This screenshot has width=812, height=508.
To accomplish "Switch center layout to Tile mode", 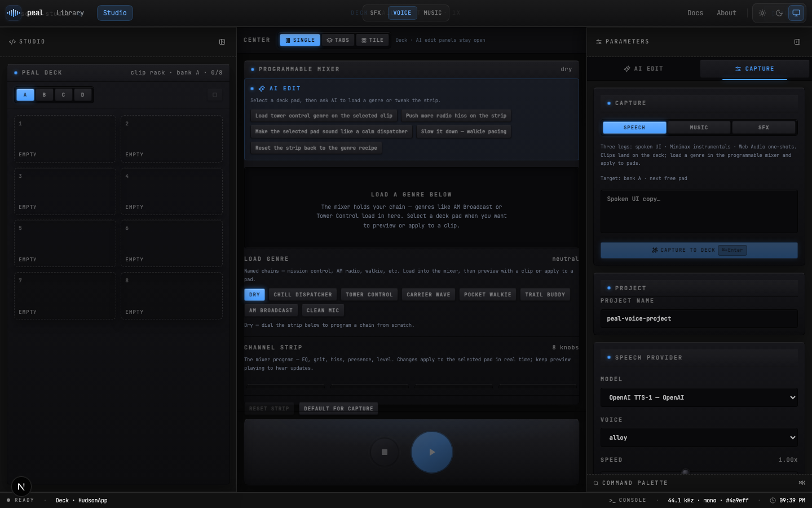I will click(373, 40).
